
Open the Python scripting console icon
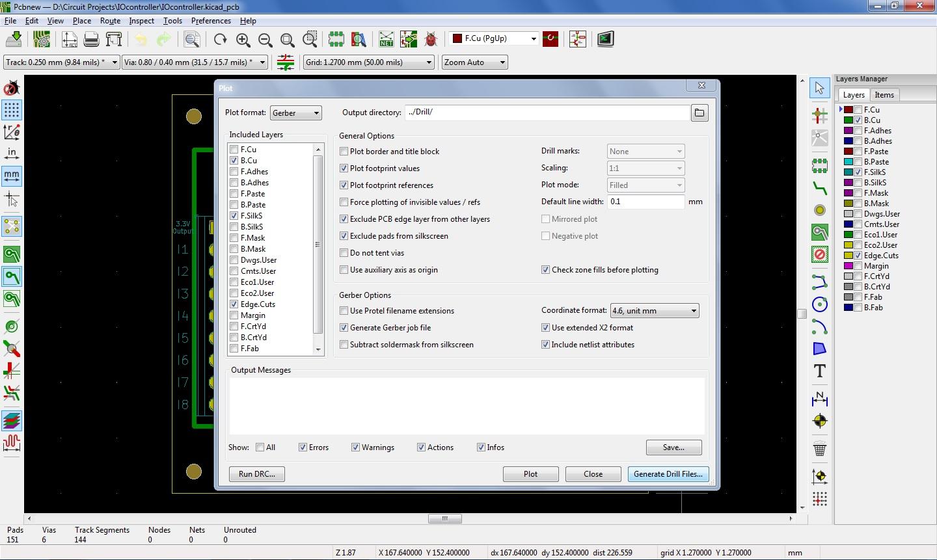605,40
